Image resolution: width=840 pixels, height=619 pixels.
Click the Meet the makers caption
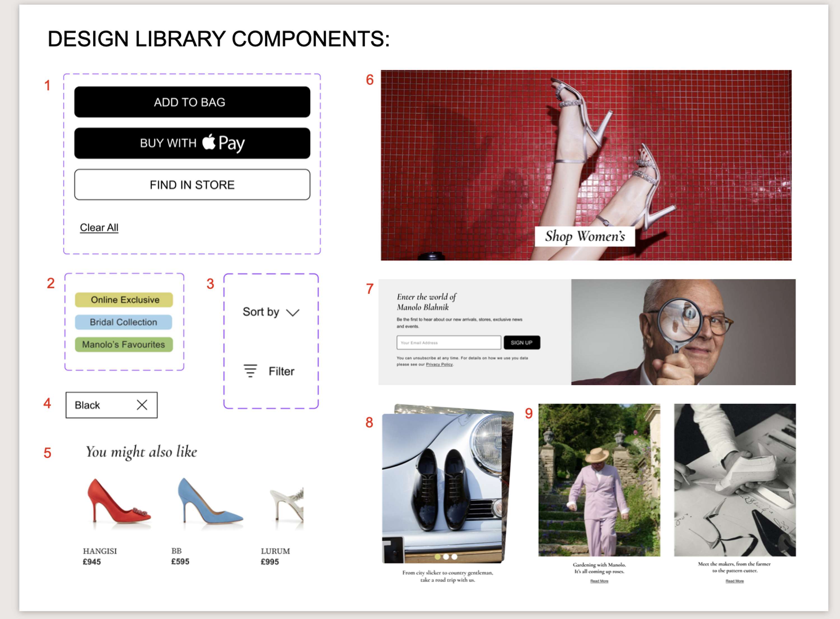[x=734, y=567]
